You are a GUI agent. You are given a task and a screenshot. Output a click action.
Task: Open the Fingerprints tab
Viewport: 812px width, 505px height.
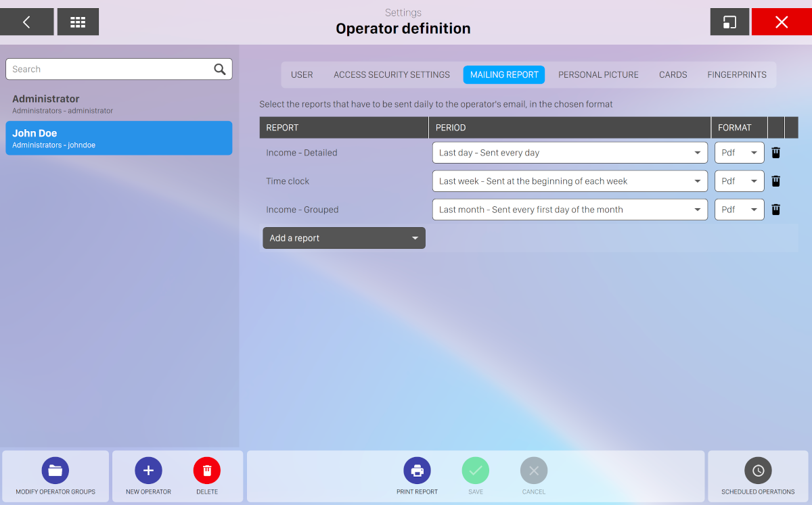coord(736,75)
